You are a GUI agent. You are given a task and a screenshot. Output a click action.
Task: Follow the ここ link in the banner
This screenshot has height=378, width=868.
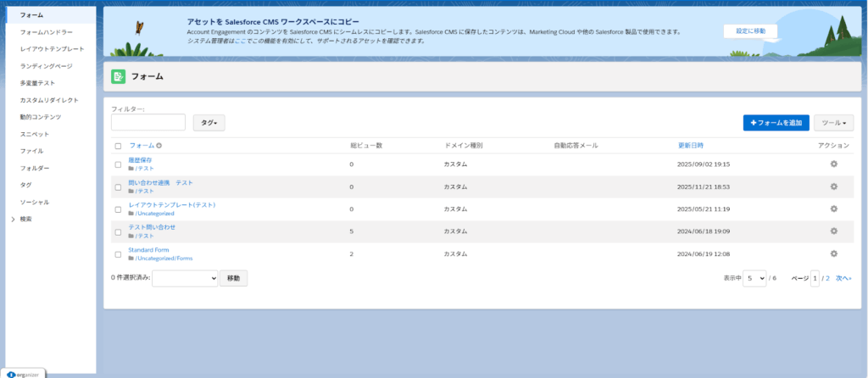tap(240, 41)
